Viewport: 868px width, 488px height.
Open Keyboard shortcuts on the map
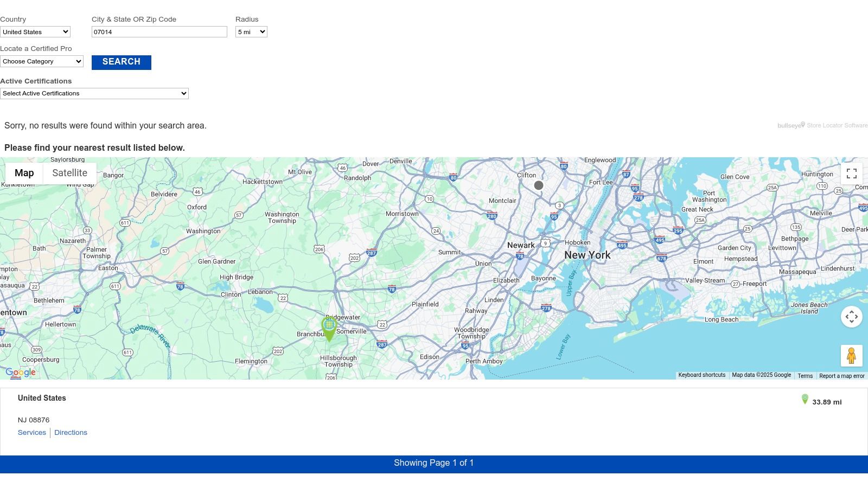click(701, 375)
